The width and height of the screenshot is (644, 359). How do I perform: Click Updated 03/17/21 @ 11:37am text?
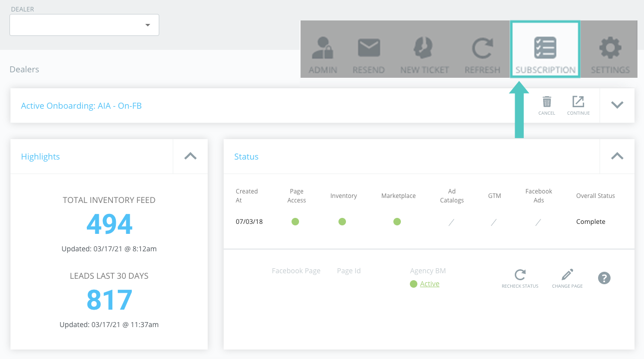click(x=109, y=324)
